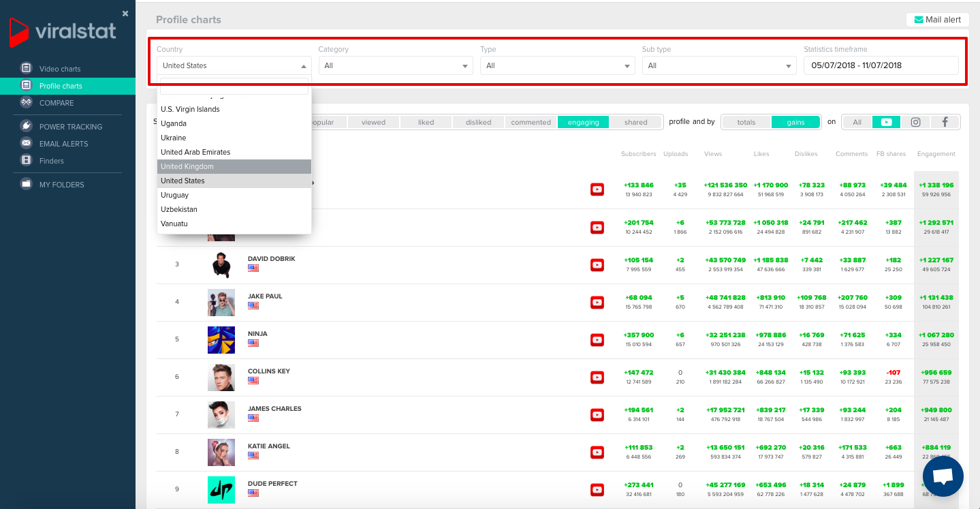
Task: Click YouTube icon in Collins Key row
Action: click(597, 377)
